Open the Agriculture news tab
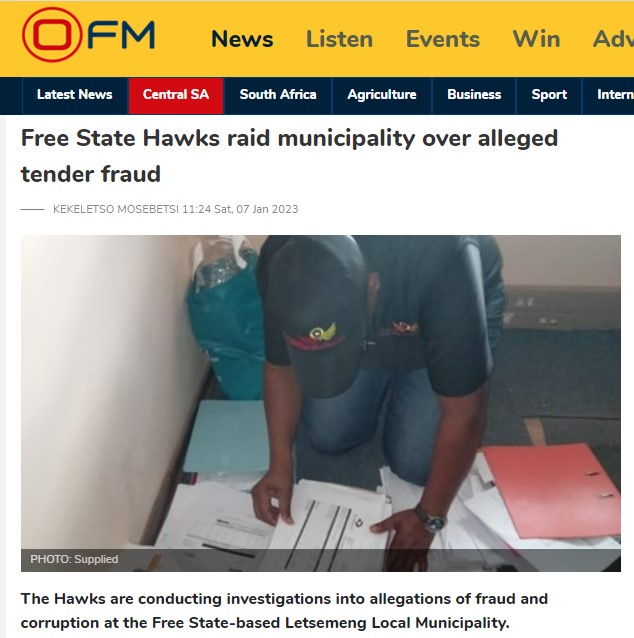 (x=382, y=95)
